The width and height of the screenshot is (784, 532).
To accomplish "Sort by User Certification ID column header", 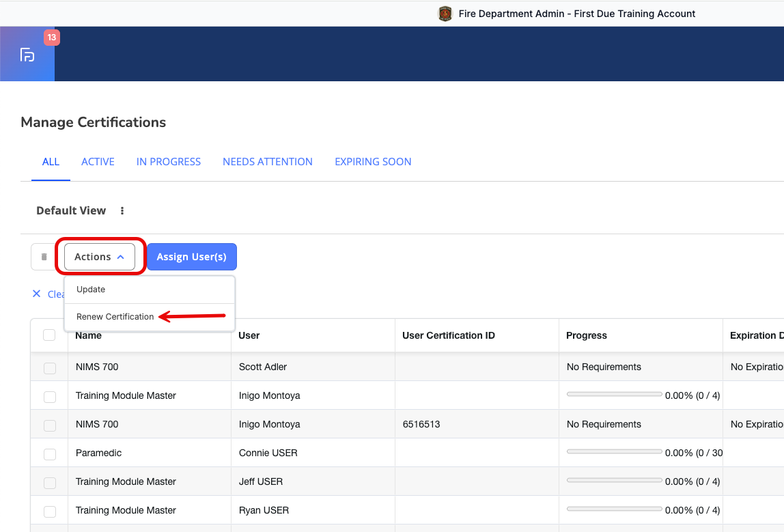I will pos(449,335).
